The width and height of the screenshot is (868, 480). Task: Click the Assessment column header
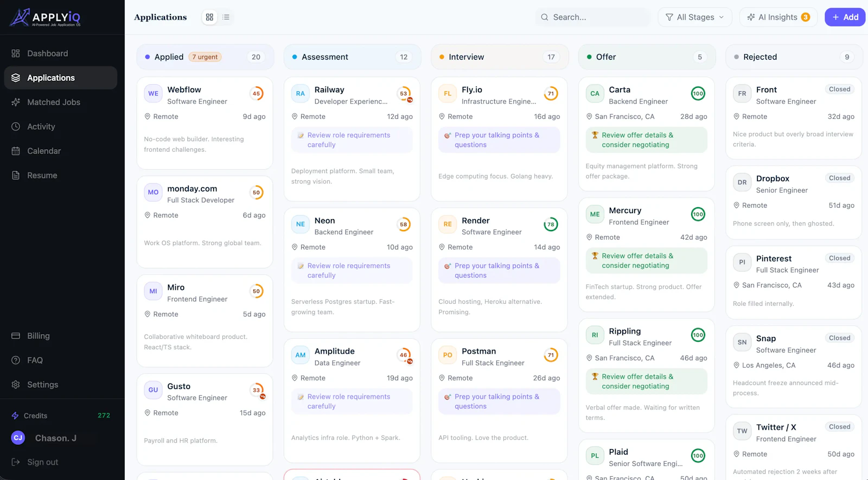352,57
